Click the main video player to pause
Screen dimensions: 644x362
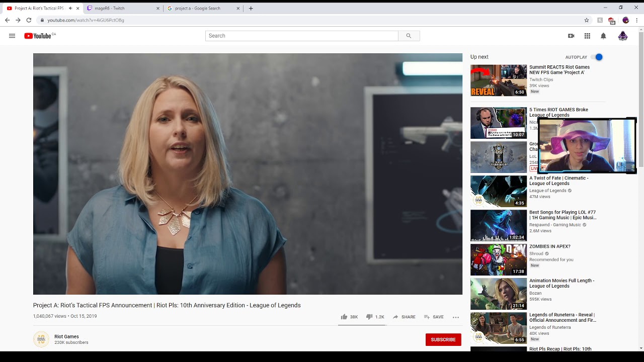coord(248,174)
